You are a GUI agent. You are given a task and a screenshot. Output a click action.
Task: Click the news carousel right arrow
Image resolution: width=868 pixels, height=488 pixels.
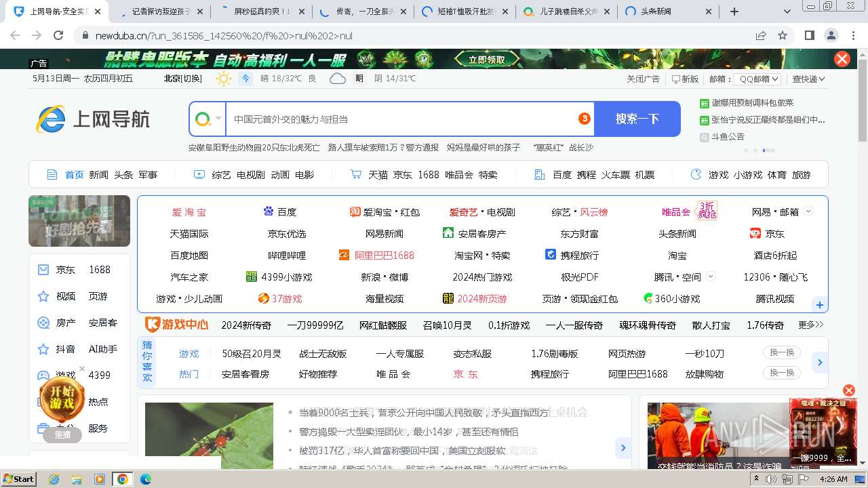point(623,447)
